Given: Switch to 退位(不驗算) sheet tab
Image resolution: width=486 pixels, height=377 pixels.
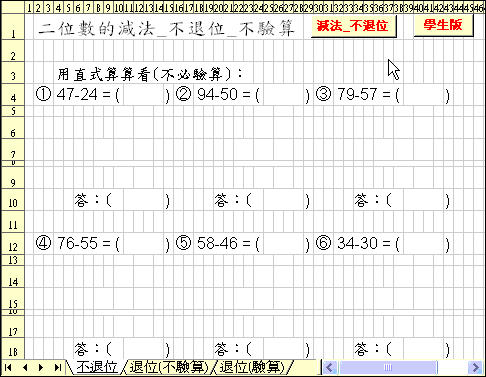Looking at the screenshot, I should (x=169, y=367).
